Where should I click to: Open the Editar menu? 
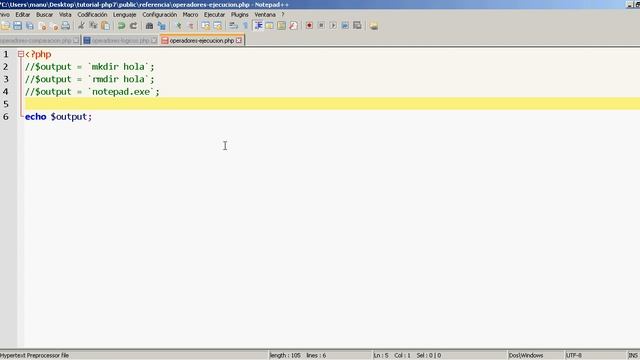coord(23,15)
